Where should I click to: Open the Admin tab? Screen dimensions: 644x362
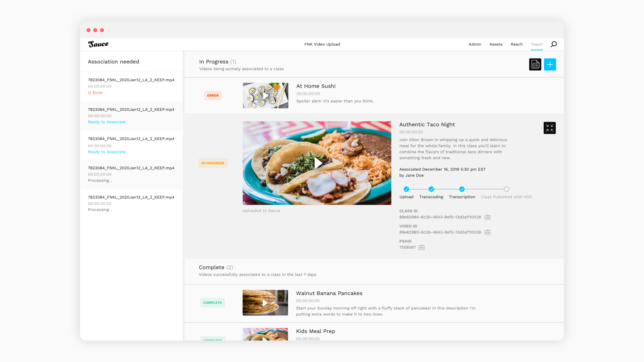474,44
